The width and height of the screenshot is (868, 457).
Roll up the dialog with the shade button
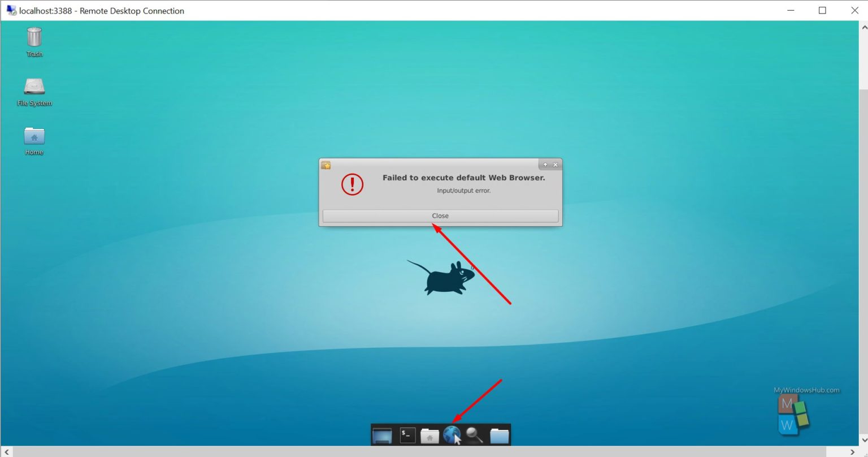545,165
